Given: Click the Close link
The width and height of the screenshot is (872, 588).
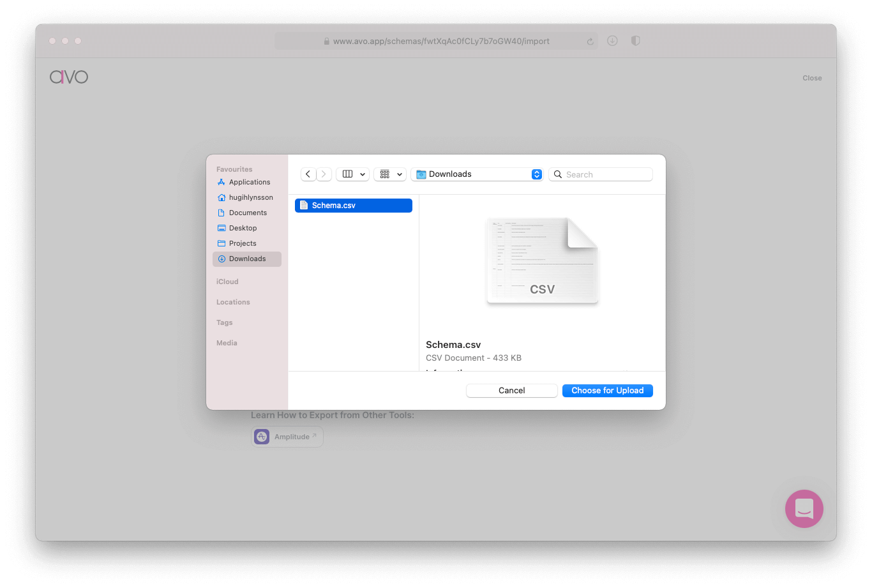Looking at the screenshot, I should click(812, 77).
